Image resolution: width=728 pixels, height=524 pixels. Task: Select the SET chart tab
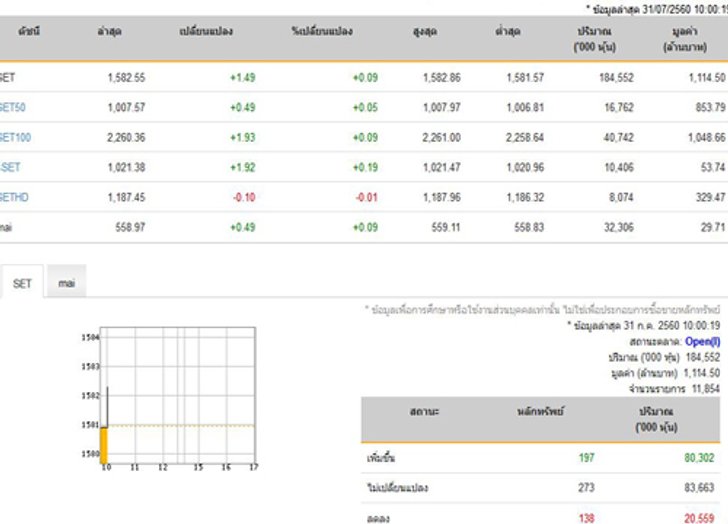(22, 283)
